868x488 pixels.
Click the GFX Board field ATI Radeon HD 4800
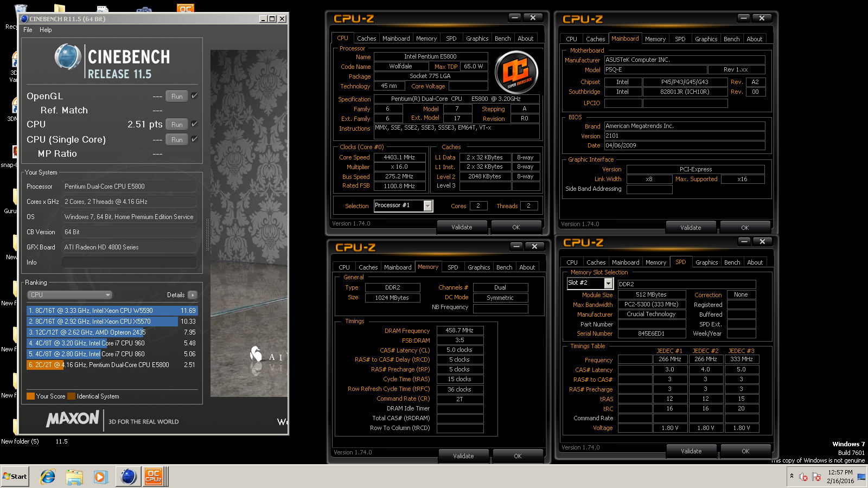point(129,247)
